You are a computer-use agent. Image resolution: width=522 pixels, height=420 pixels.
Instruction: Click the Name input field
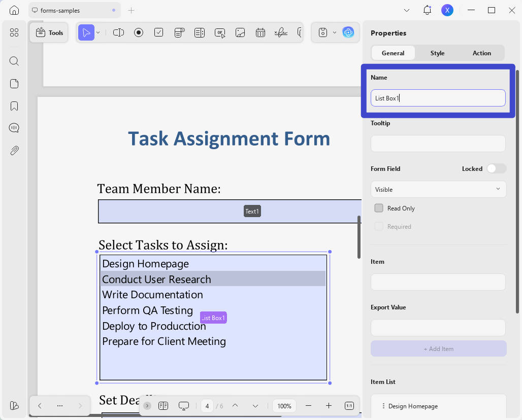click(x=438, y=98)
